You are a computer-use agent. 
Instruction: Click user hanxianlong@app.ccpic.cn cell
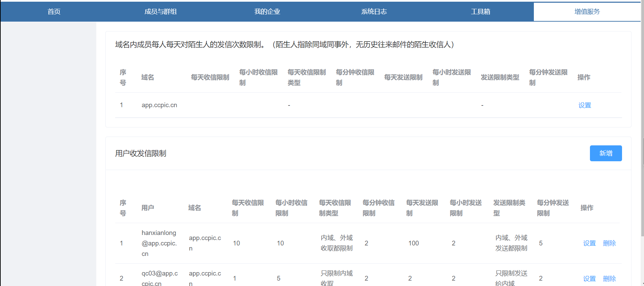pyautogui.click(x=159, y=243)
